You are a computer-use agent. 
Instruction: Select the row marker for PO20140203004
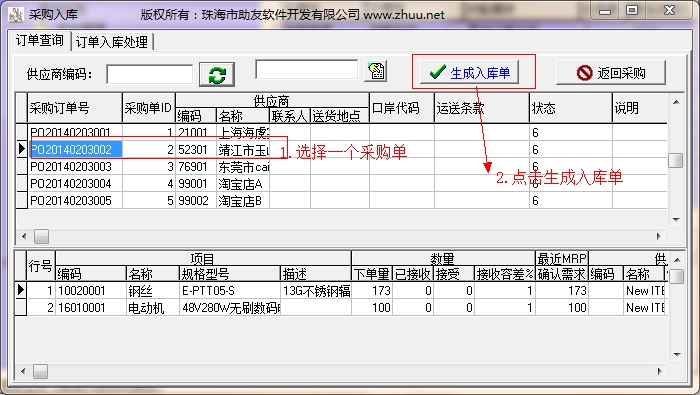tap(21, 183)
